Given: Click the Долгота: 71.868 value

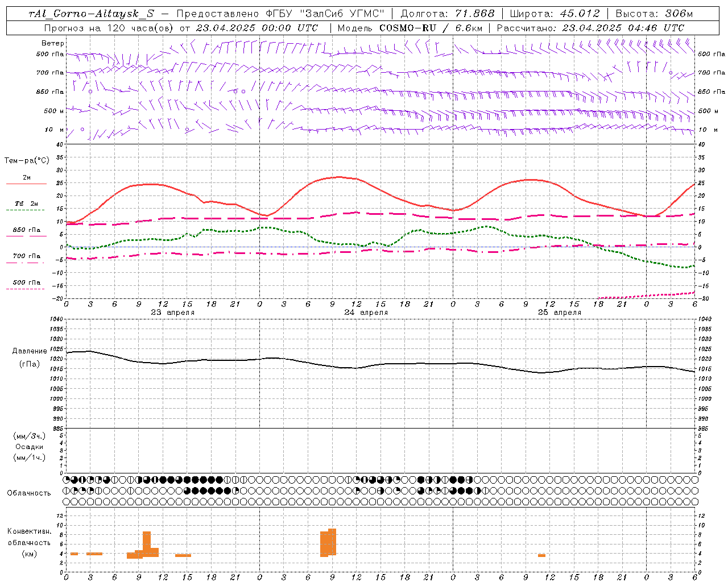Looking at the screenshot, I should tap(448, 14).
